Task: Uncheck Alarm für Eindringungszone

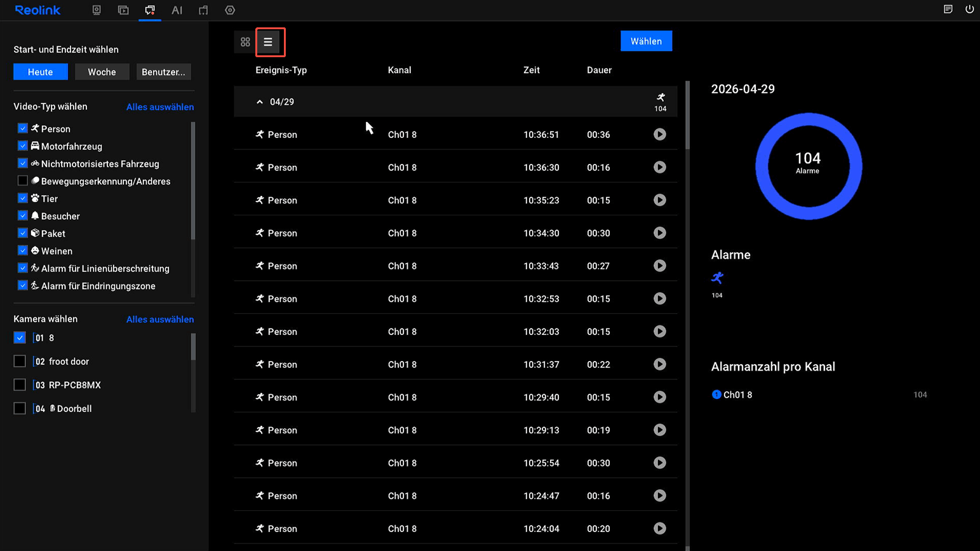Action: (x=23, y=285)
